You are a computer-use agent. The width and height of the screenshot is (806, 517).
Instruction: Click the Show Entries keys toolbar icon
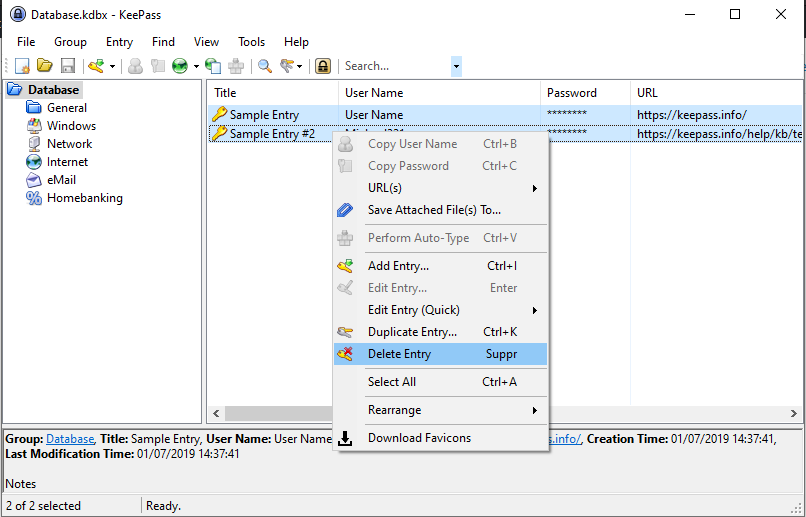point(287,66)
